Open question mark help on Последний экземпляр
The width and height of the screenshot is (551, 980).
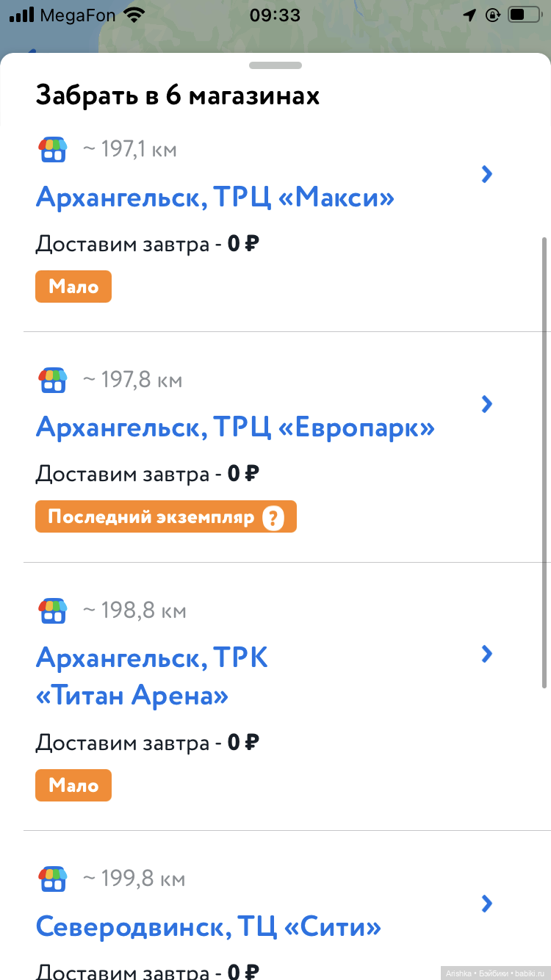click(273, 518)
